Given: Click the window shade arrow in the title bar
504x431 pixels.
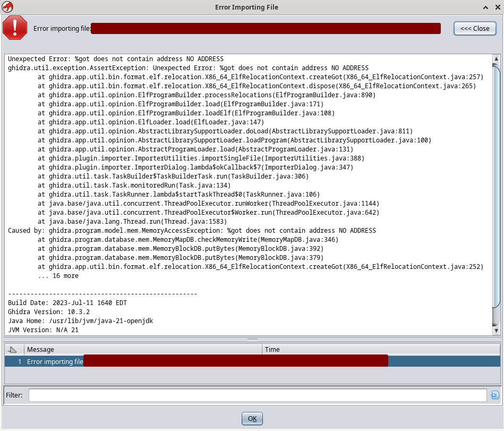Looking at the screenshot, I should 484,7.
